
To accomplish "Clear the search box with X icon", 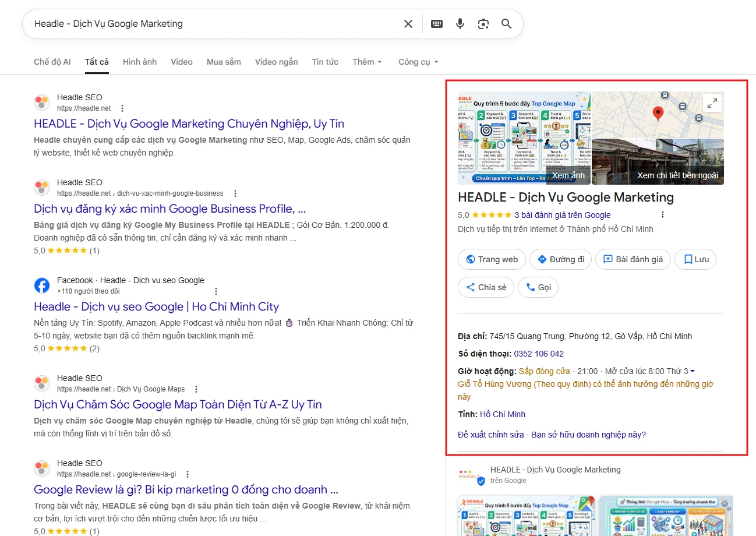I will pos(408,24).
